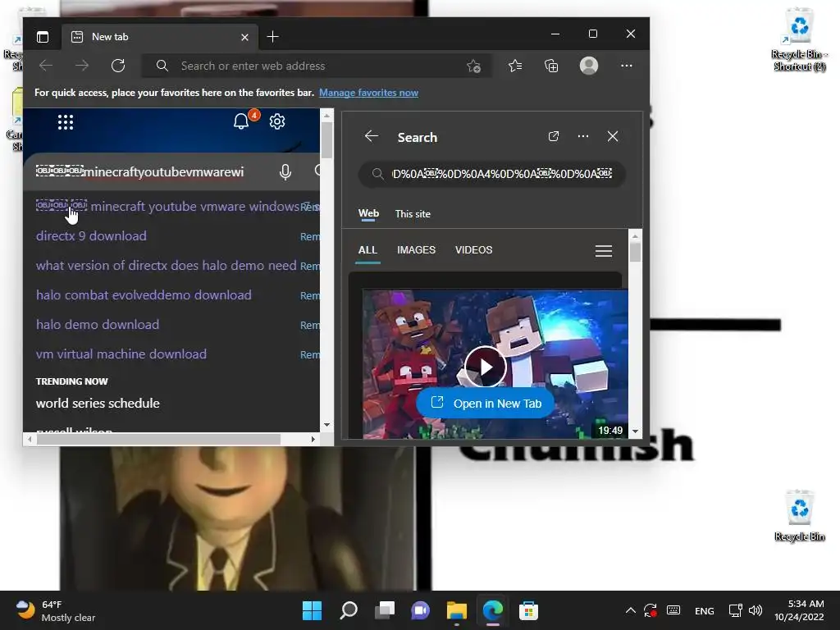Open the sidebar results hamburger menu
Viewport: 840px width, 630px height.
(x=604, y=251)
